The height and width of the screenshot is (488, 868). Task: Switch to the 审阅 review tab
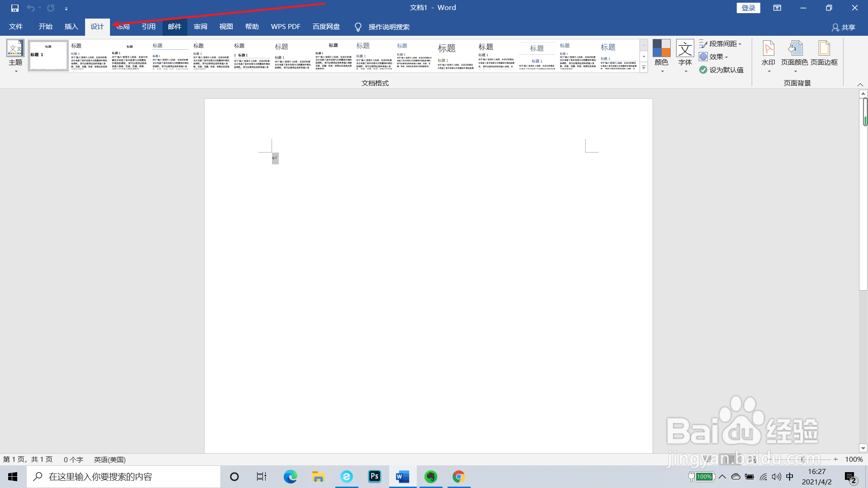pyautogui.click(x=200, y=27)
